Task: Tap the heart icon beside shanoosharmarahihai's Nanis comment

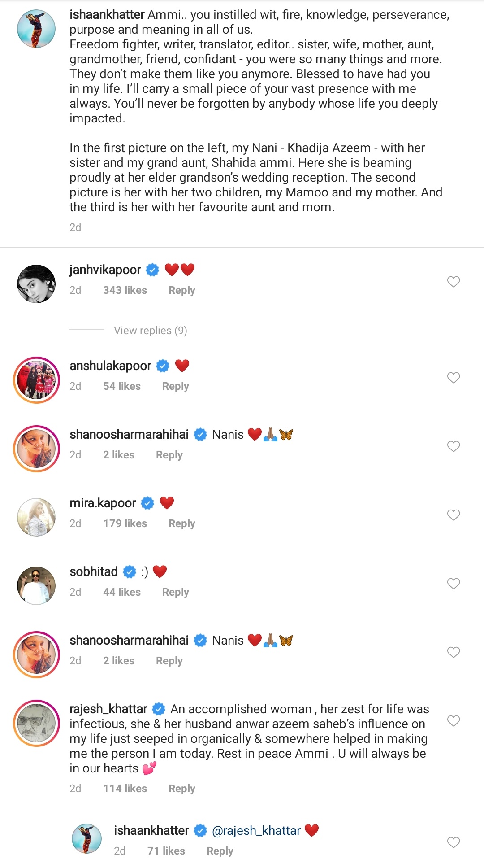Action: click(453, 446)
